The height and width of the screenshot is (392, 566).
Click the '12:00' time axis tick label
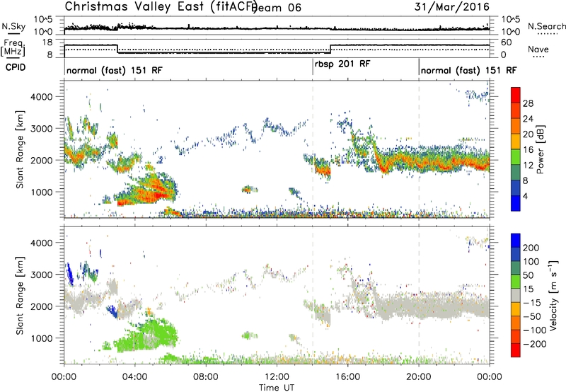click(277, 377)
